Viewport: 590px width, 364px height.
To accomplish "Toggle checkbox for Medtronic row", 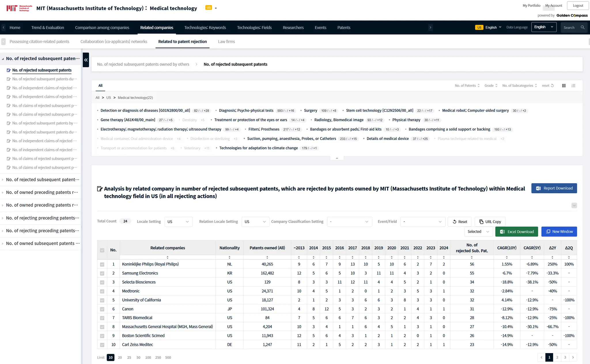I will coord(102,291).
